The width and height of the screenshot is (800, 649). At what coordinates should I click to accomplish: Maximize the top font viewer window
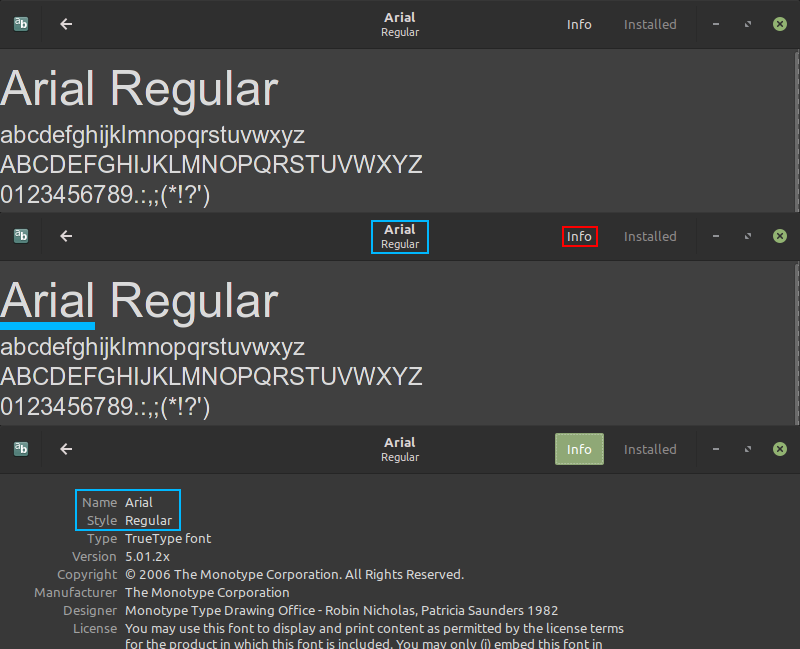point(748,24)
